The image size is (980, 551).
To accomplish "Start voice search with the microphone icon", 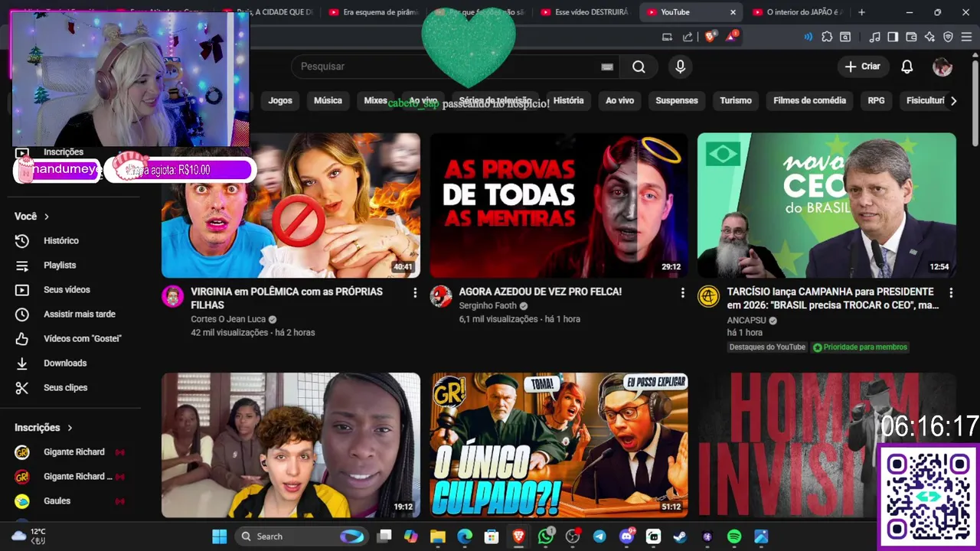I will coord(680,67).
